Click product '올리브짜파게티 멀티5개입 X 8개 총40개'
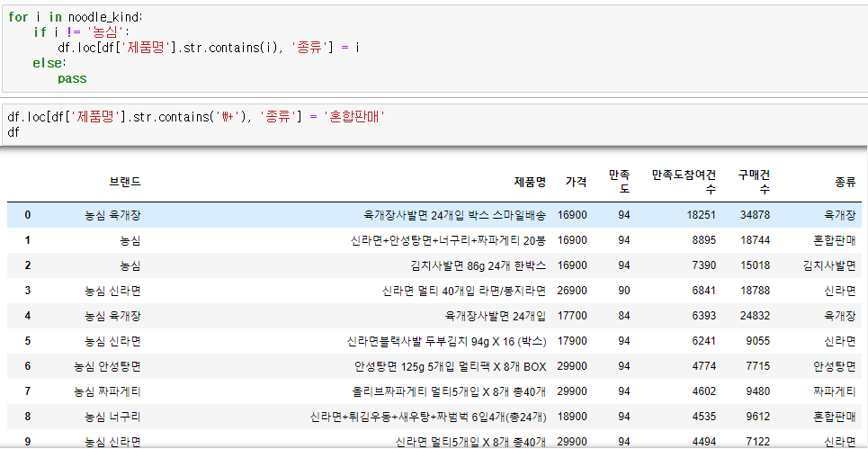The width and height of the screenshot is (868, 449). pos(449,392)
